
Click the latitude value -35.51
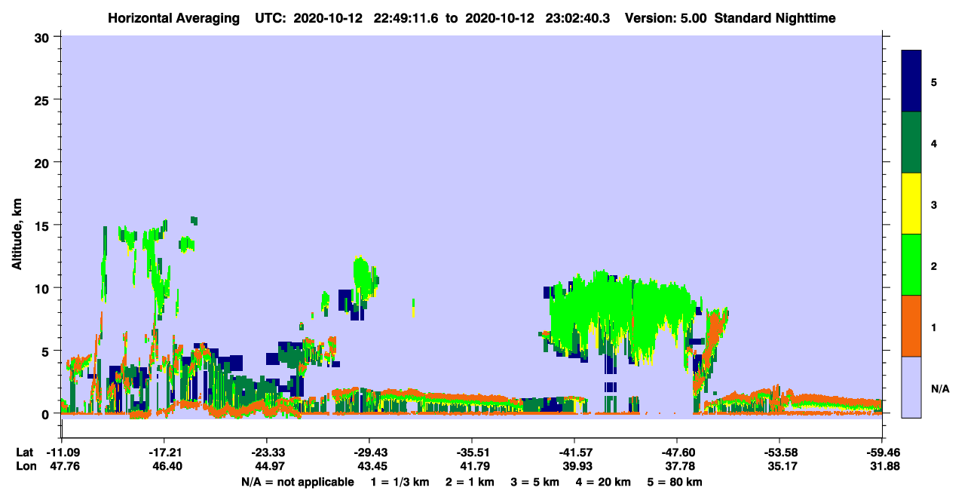coord(471,452)
